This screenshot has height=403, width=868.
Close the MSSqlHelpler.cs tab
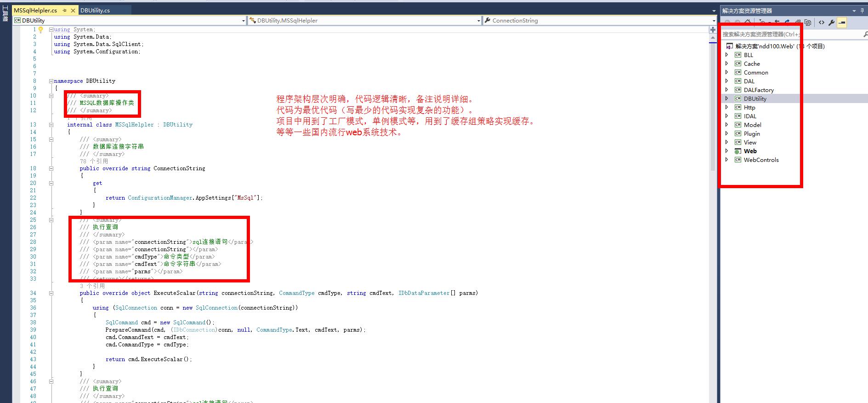pos(73,10)
